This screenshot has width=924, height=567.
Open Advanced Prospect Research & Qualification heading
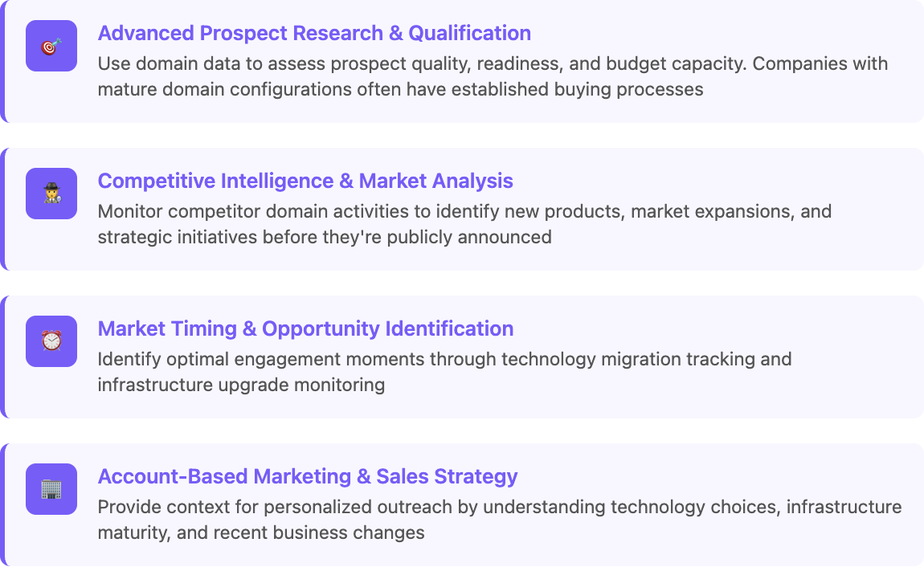click(314, 33)
